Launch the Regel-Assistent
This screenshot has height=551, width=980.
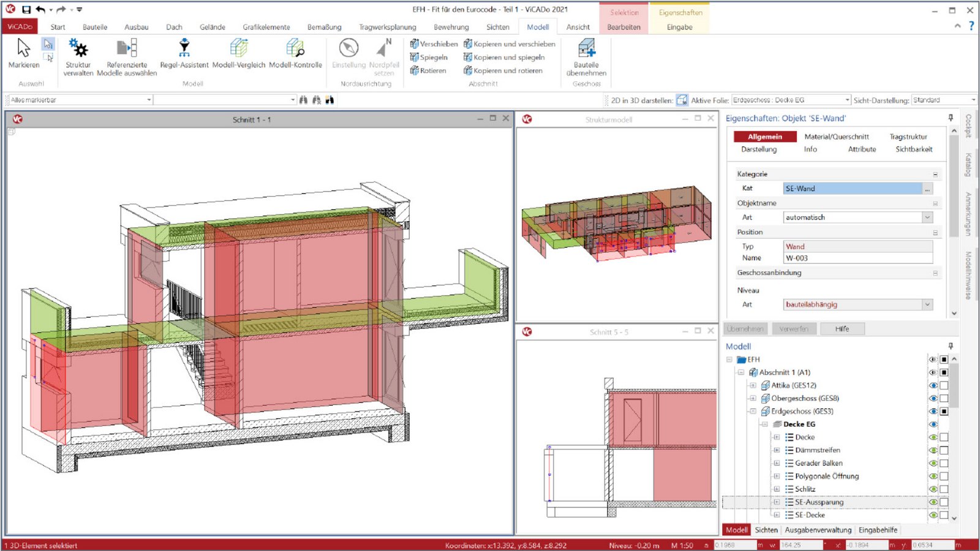(x=184, y=54)
